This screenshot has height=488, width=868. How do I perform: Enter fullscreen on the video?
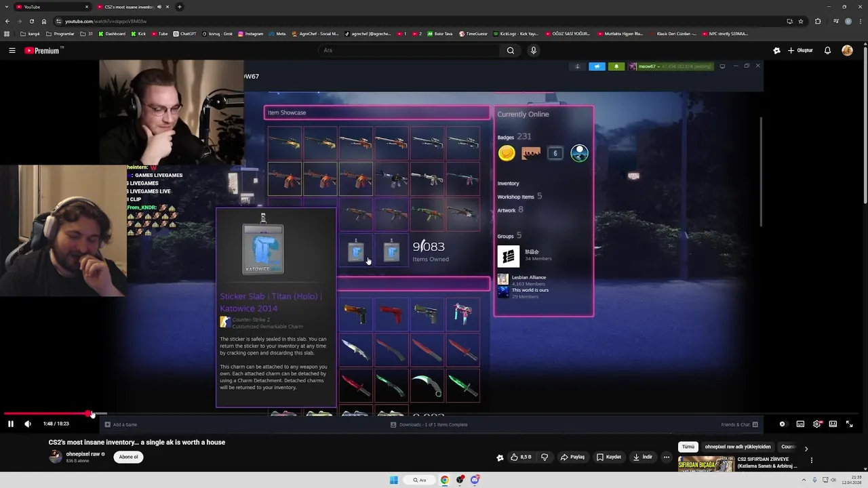tap(849, 424)
